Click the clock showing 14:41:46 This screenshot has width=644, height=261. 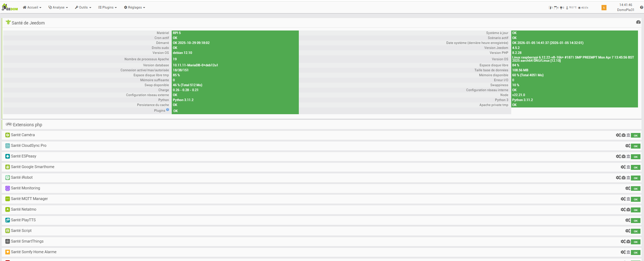pos(626,5)
